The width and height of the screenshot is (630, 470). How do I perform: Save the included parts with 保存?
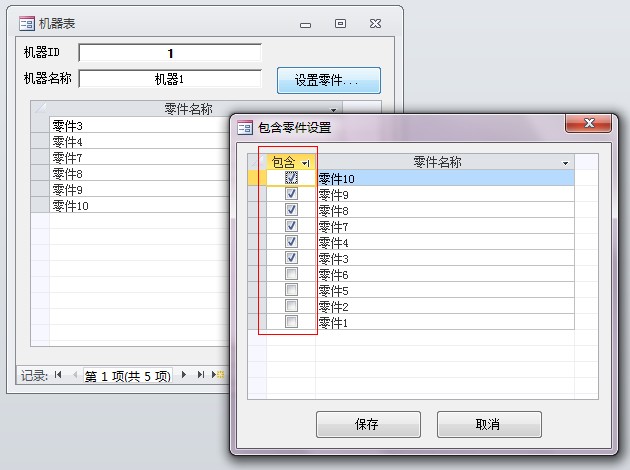point(368,424)
